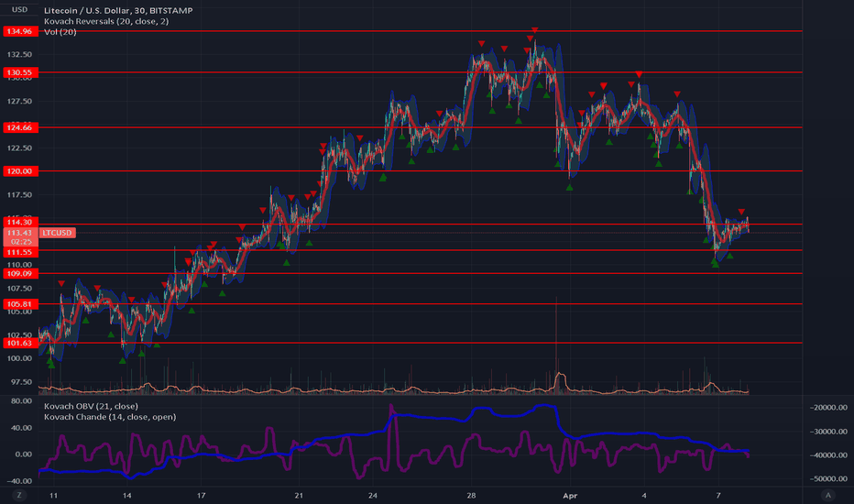Toggle the A auto-scale button at bottom right
The height and width of the screenshot is (504, 854).
click(828, 495)
